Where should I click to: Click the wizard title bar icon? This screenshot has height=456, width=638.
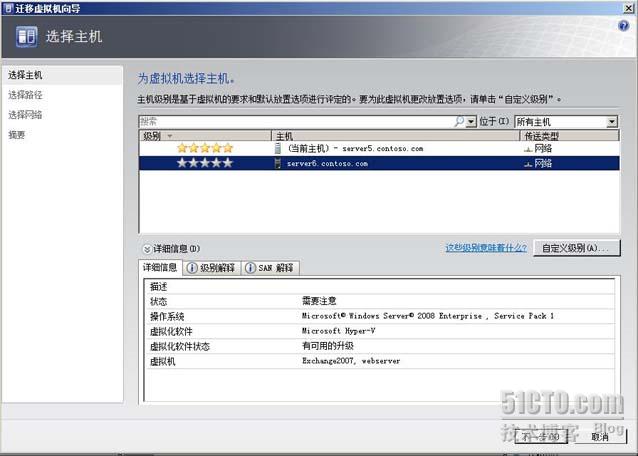point(8,8)
